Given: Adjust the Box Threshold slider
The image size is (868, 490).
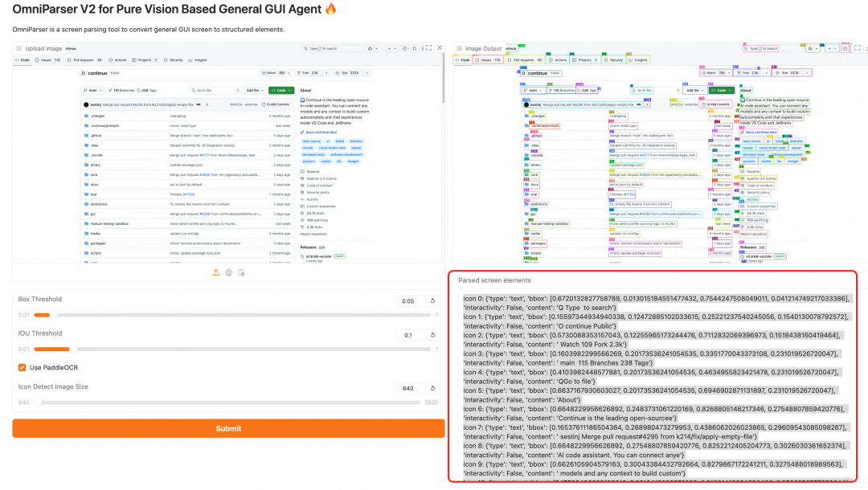Looking at the screenshot, I should point(232,315).
